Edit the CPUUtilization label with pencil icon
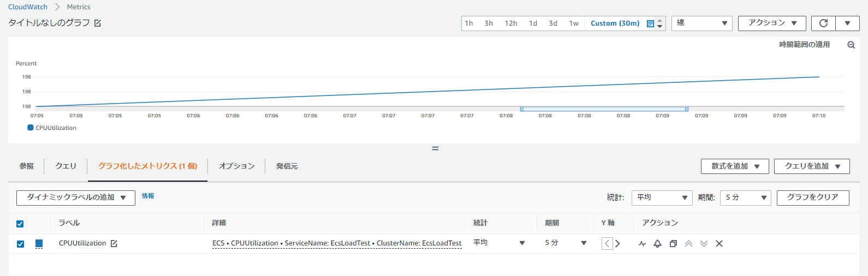This screenshot has height=276, width=868. pyautogui.click(x=114, y=244)
